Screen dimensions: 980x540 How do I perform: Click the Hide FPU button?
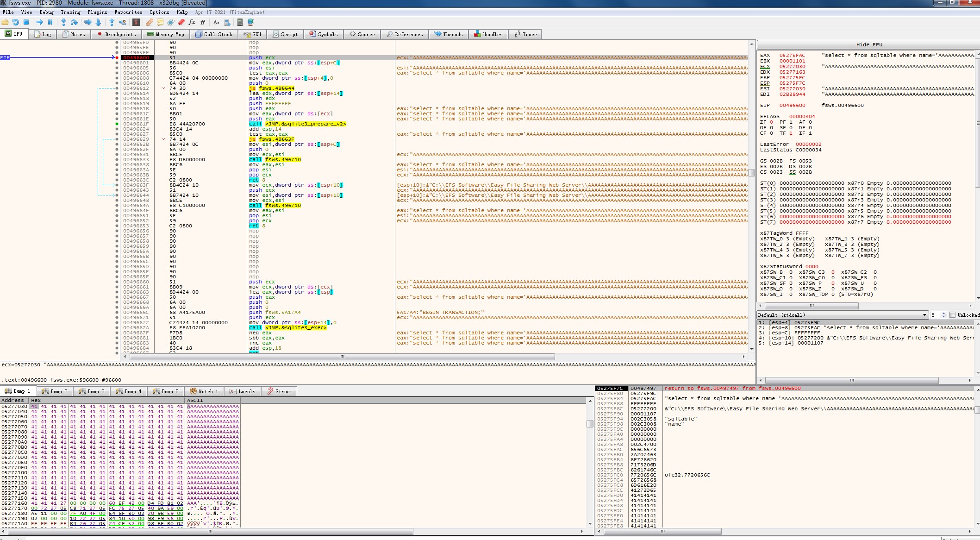(868, 44)
